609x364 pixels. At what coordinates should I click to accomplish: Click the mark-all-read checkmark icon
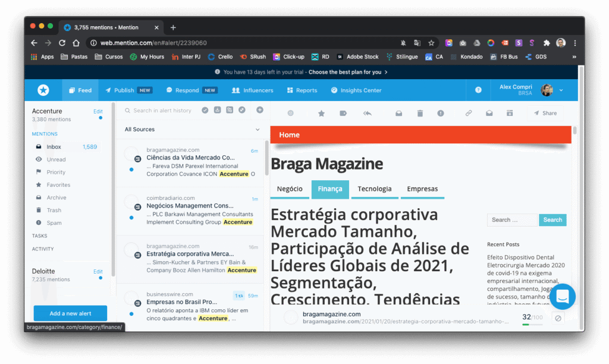click(x=205, y=110)
